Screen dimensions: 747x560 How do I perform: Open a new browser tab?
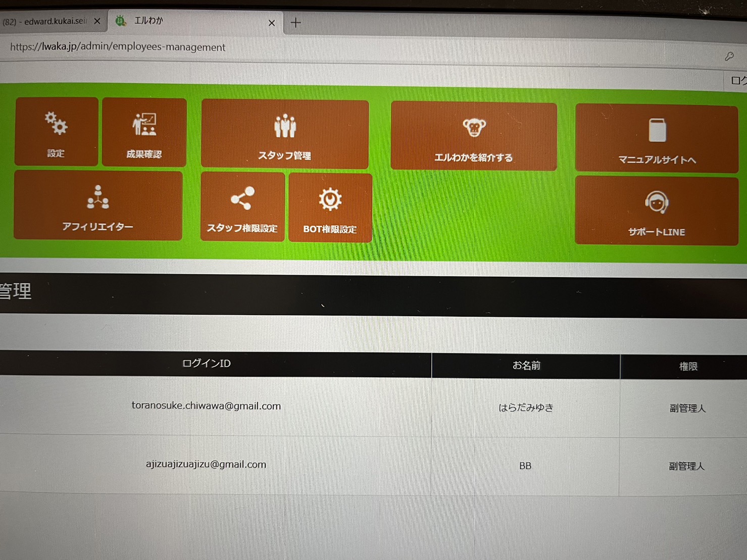(295, 23)
